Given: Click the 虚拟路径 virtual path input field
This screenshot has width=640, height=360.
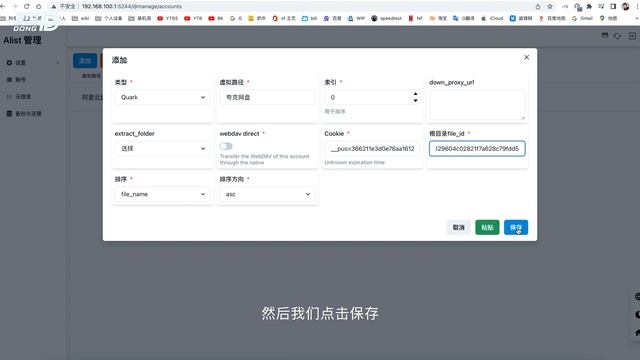Looking at the screenshot, I should [x=267, y=97].
